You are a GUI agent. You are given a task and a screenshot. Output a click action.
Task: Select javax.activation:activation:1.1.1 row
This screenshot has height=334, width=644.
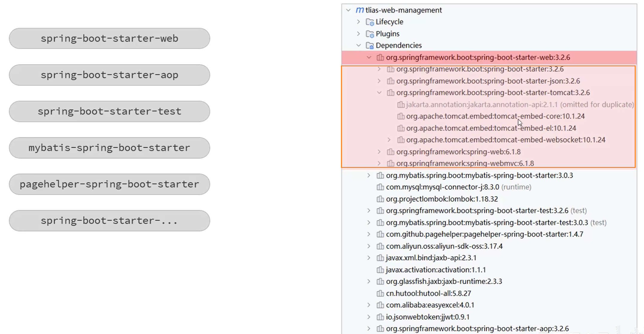489,270
